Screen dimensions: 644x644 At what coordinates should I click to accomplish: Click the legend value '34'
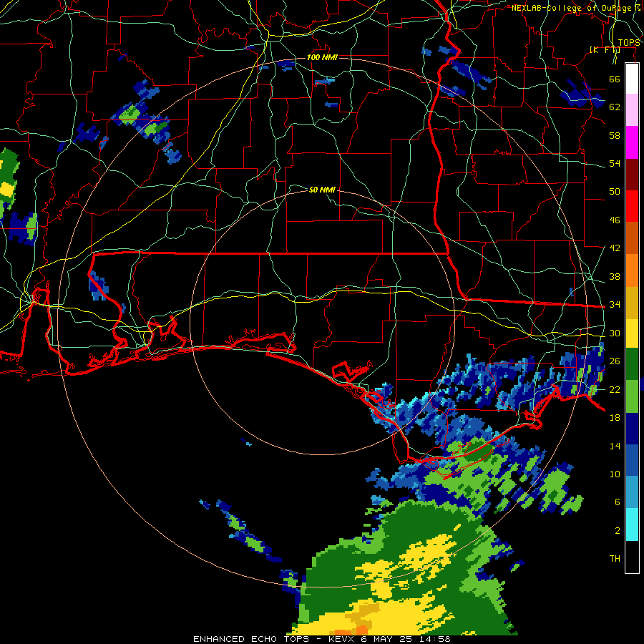click(x=615, y=305)
